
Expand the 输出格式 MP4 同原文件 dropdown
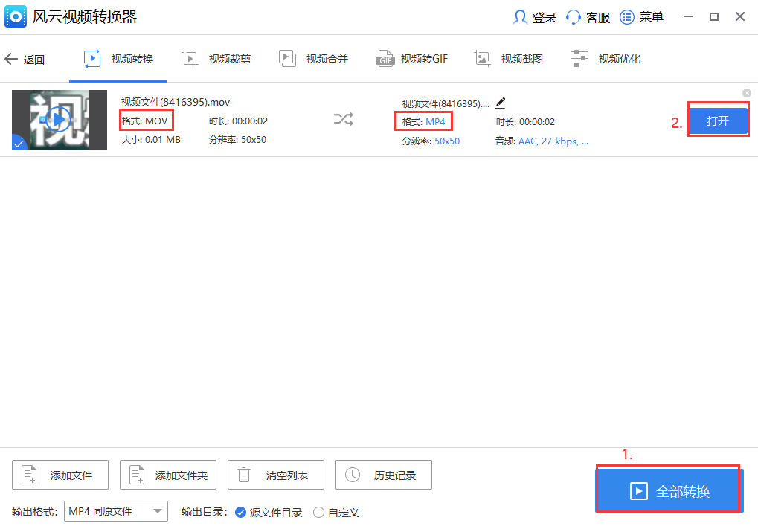116,511
